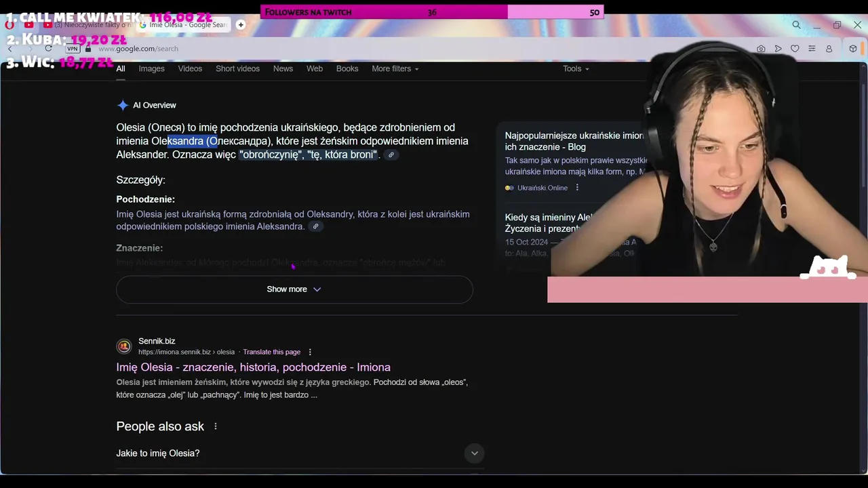868x488 pixels.
Task: Open the send/flow arrow icon
Action: (778, 49)
